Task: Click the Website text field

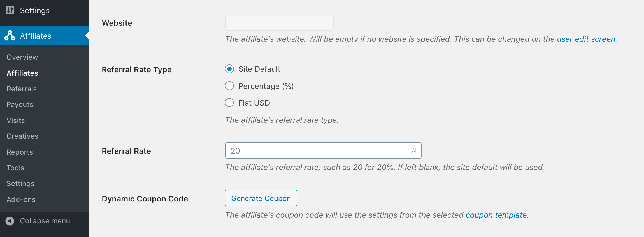Action: (x=280, y=22)
